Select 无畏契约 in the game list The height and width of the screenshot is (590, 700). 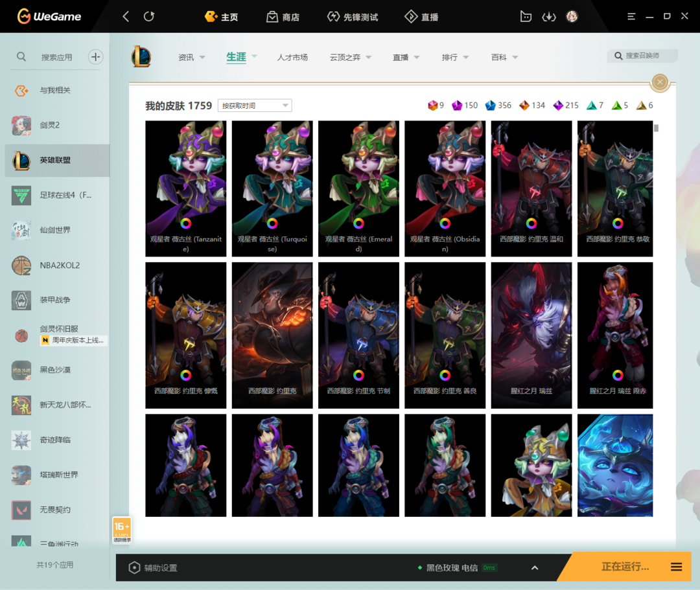coord(57,510)
